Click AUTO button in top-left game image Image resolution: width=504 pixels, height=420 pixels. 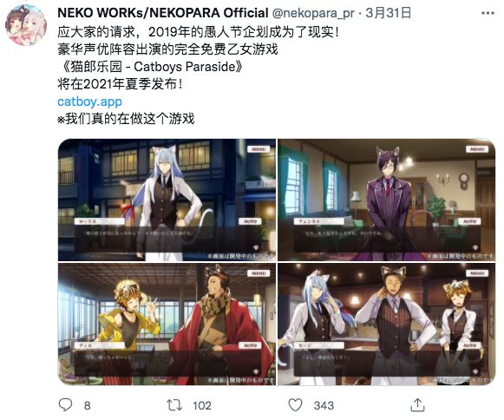click(x=250, y=221)
